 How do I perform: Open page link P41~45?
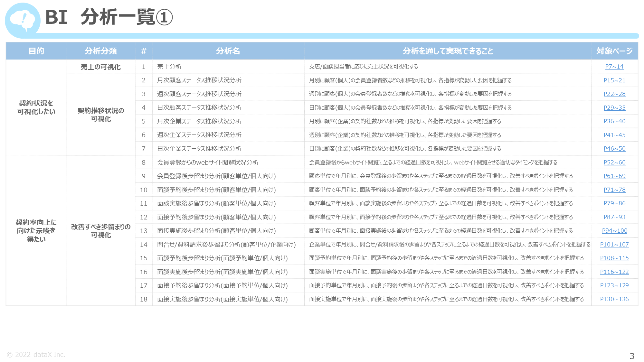point(614,135)
